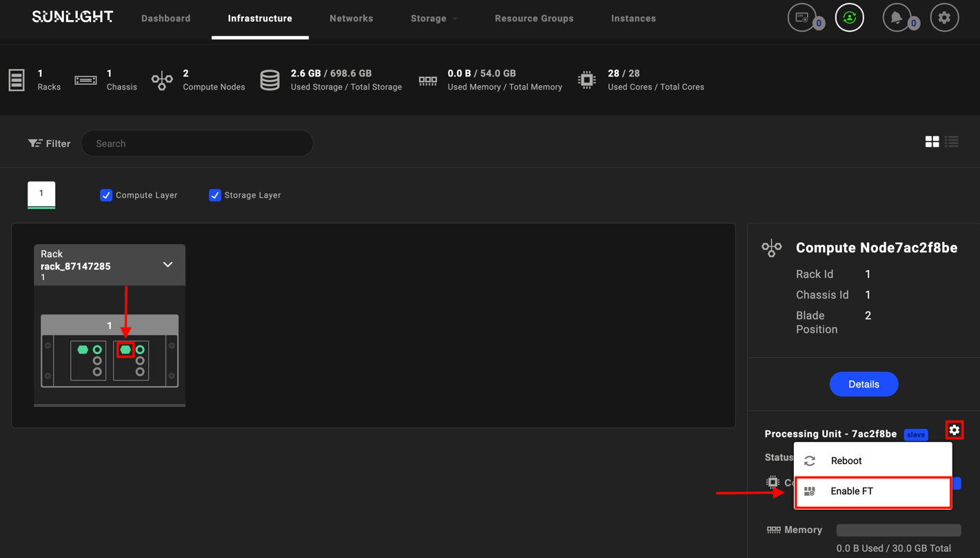
Task: Uncheck the Compute Layer checkbox
Action: pyautogui.click(x=106, y=195)
